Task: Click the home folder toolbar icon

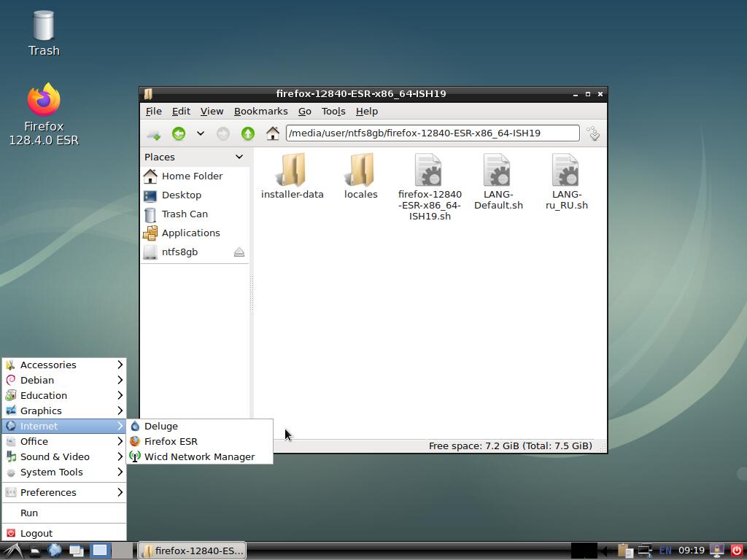Action: pos(273,134)
